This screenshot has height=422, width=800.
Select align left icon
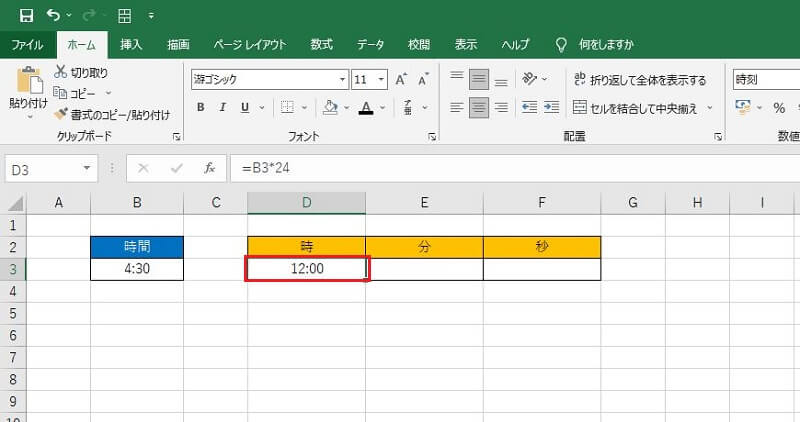click(x=457, y=107)
